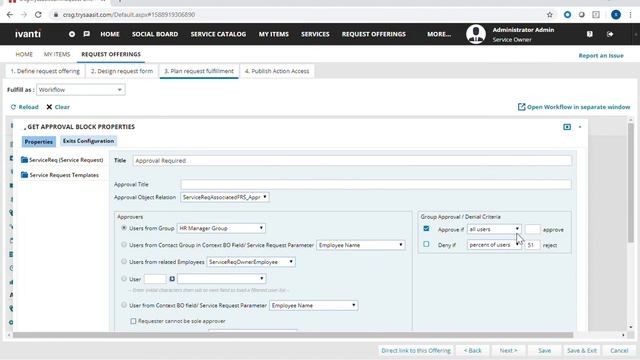Click Save & Exit button
Image resolution: width=640 pixels, height=360 pixels.
point(582,351)
